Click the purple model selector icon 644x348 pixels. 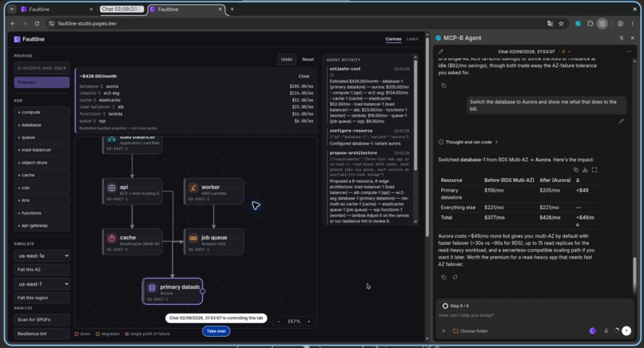[x=593, y=330]
